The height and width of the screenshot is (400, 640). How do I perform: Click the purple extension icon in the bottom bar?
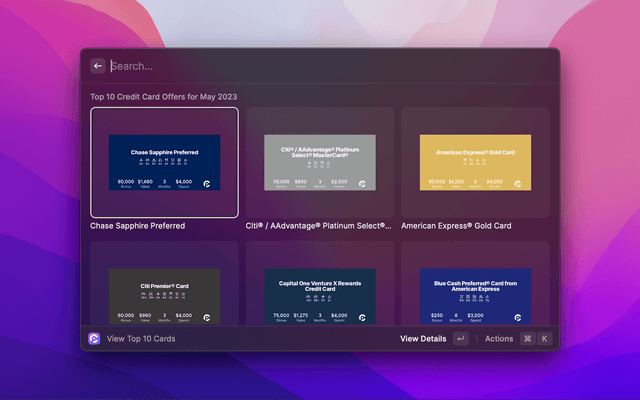95,339
